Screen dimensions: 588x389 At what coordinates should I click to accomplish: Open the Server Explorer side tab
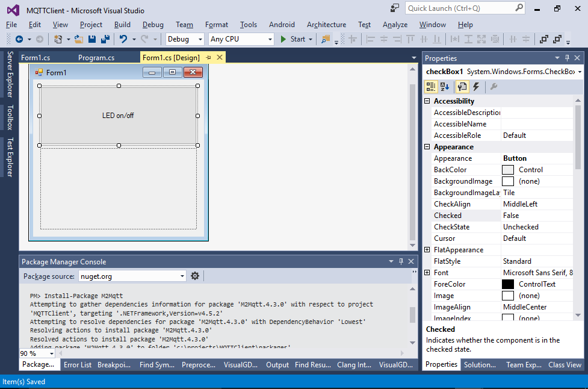(10, 74)
